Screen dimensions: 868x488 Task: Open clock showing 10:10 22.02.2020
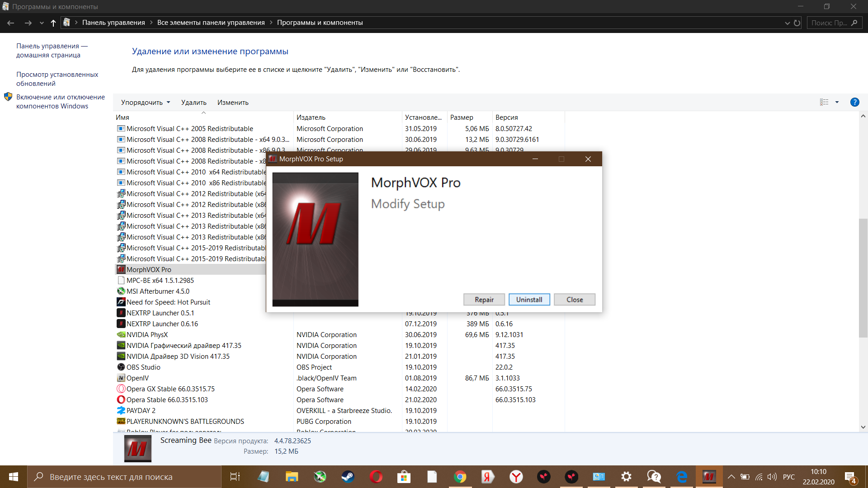818,477
